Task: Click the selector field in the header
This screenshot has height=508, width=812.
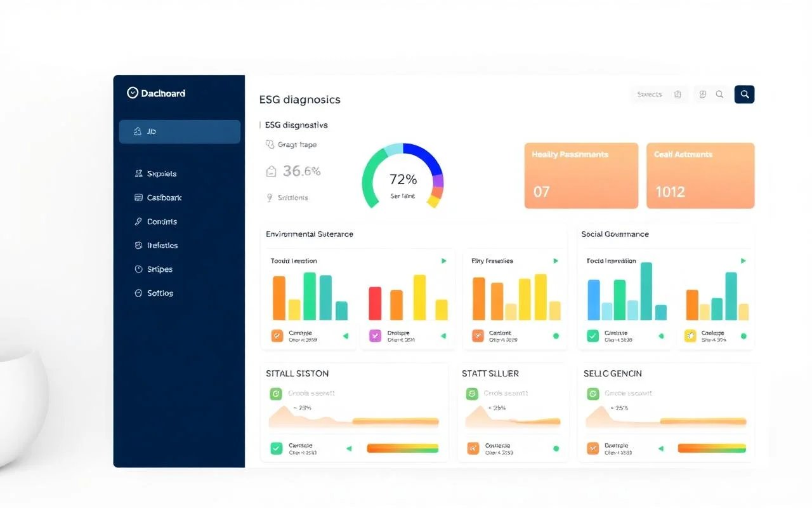Action: point(659,94)
